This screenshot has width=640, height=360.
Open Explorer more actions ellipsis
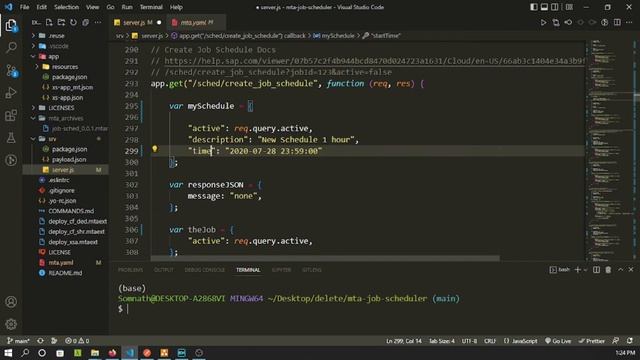(x=98, y=22)
